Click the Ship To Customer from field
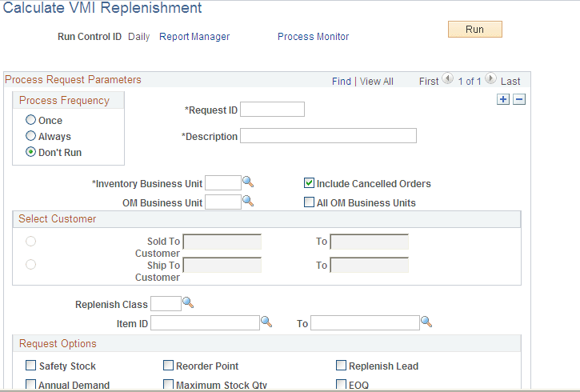The image size is (580, 392). pos(222,265)
